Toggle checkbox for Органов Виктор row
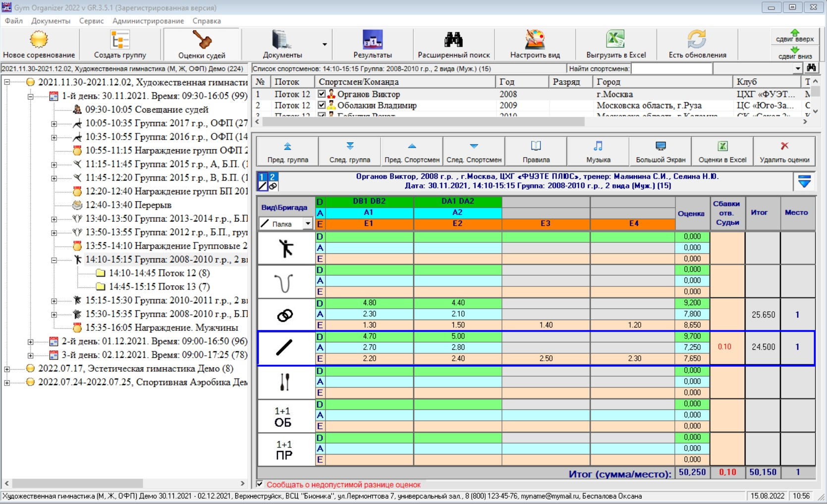 tap(322, 94)
